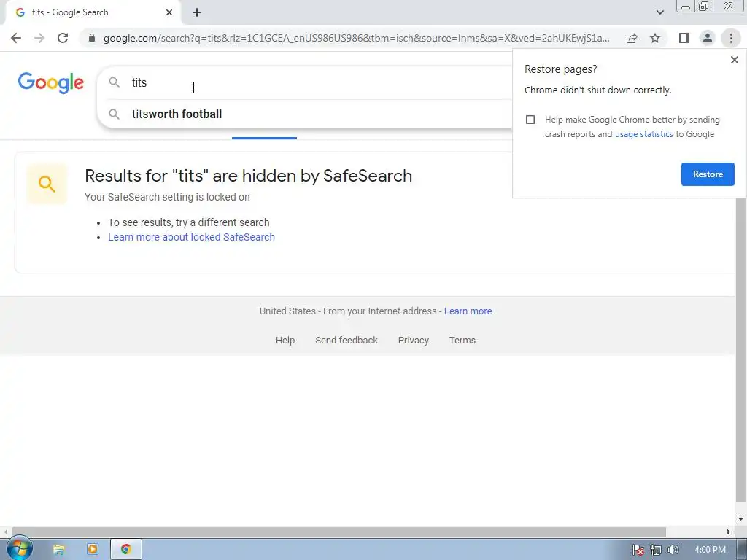
Task: Click the address bar URL
Action: [x=356, y=38]
